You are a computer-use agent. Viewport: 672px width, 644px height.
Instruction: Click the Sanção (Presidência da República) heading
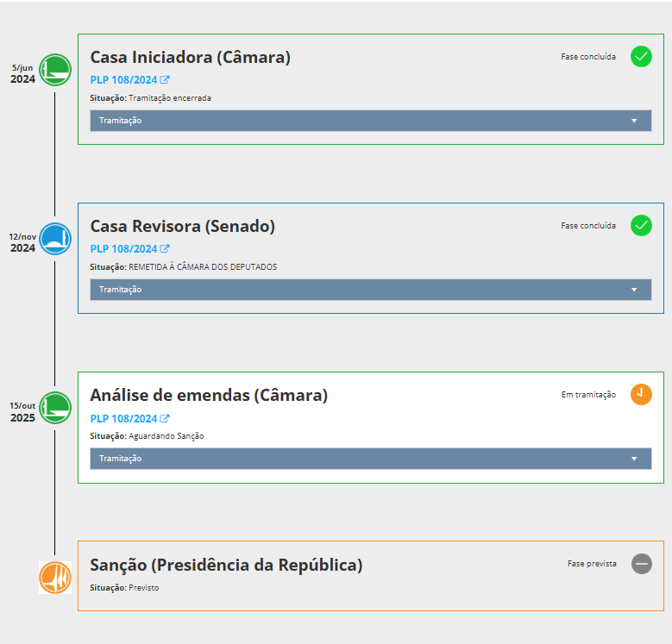tap(226, 566)
